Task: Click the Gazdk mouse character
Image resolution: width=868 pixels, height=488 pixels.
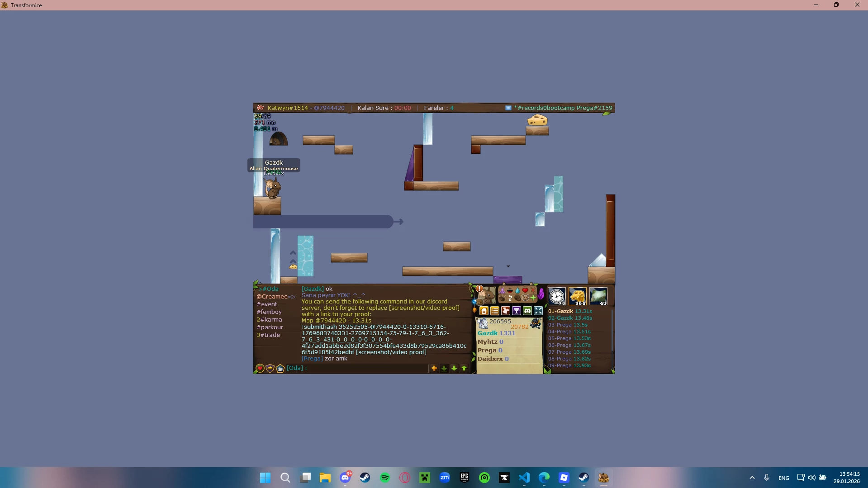Action: 272,187
